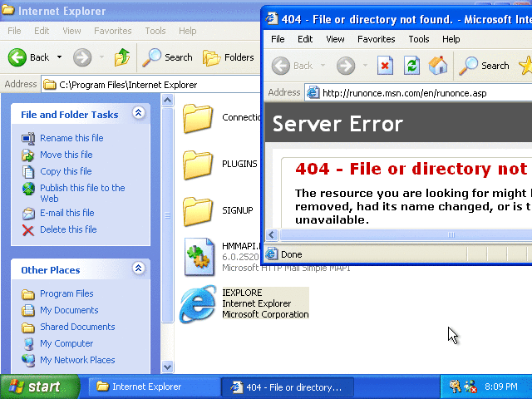Open My Documents from Other Places

coord(69,310)
